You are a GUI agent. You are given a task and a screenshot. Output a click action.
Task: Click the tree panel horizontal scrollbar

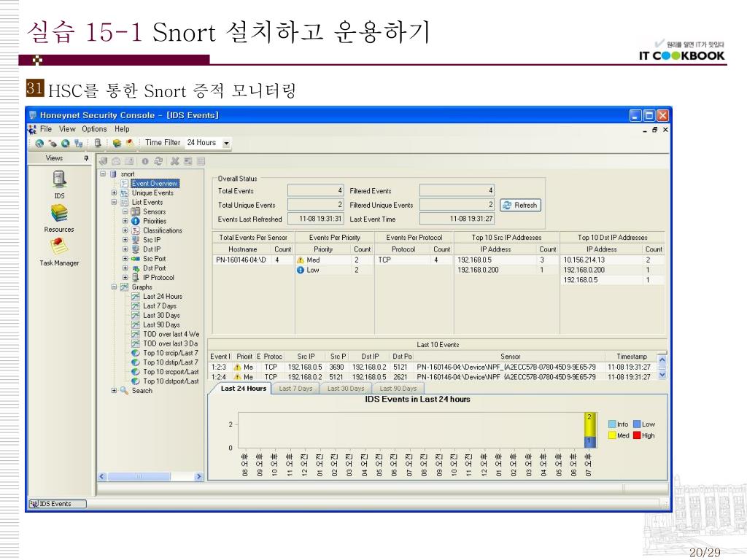click(x=151, y=477)
